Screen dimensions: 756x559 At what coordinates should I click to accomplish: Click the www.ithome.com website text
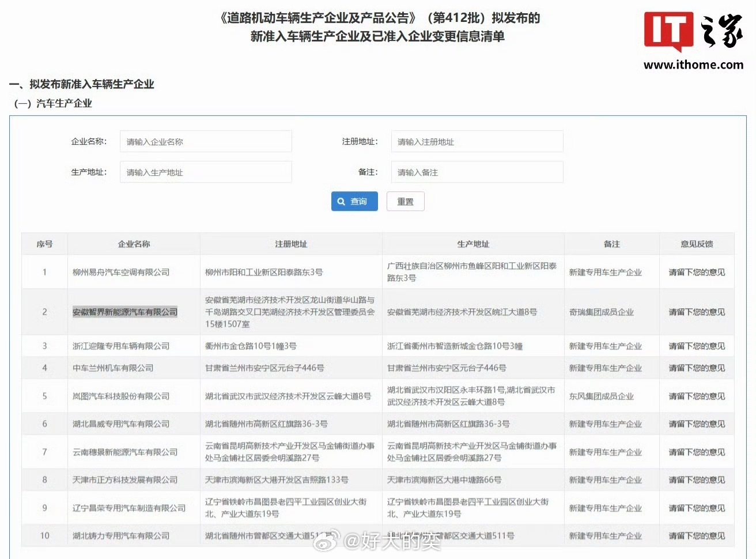tap(693, 65)
